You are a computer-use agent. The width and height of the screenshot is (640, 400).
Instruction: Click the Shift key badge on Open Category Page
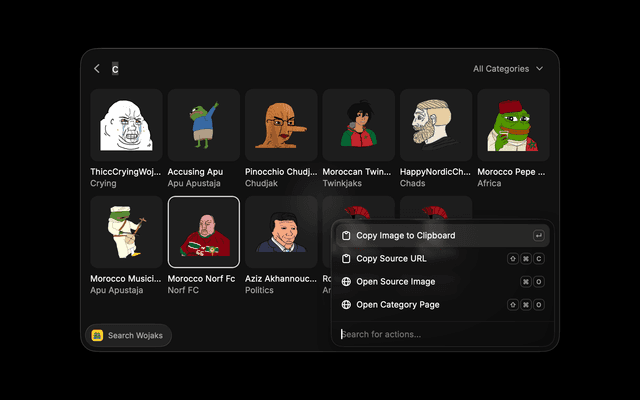tap(513, 304)
